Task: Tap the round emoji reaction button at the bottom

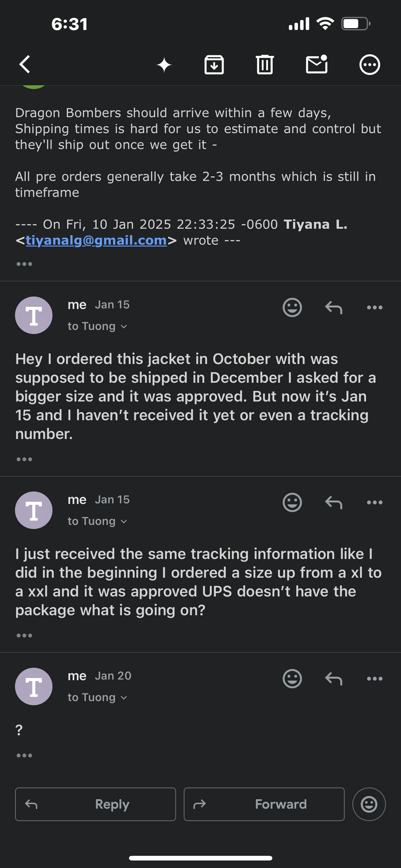Action: point(369,804)
